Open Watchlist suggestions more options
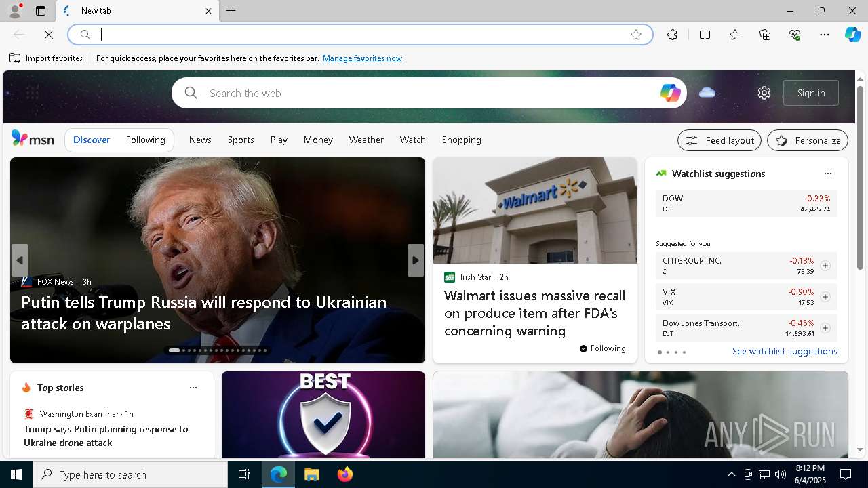 [828, 174]
